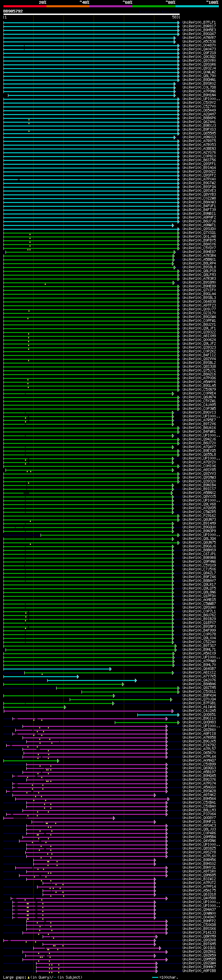This screenshot has height=980, width=222.
Task: Open the UniRef100_Q40473 entry
Action: tap(199, 49)
